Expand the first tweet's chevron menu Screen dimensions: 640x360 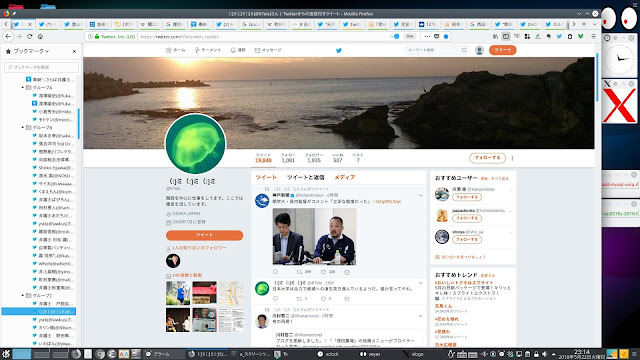click(x=420, y=195)
